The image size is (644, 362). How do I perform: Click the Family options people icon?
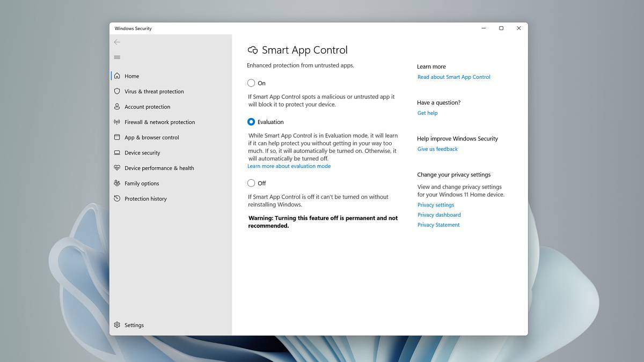(117, 183)
